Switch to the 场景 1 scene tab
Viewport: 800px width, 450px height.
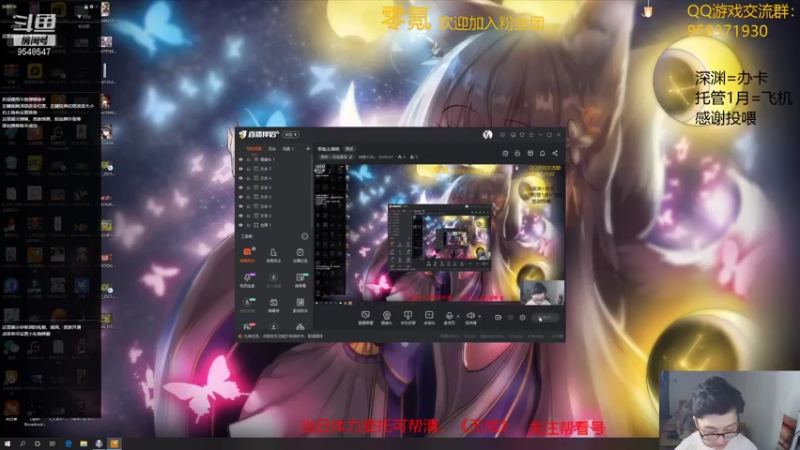point(288,148)
